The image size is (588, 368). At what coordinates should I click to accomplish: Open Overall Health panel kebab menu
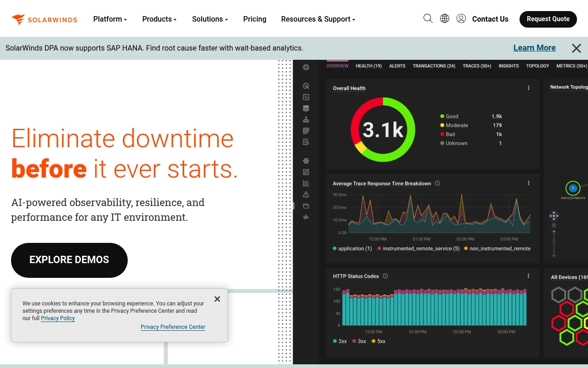click(528, 88)
